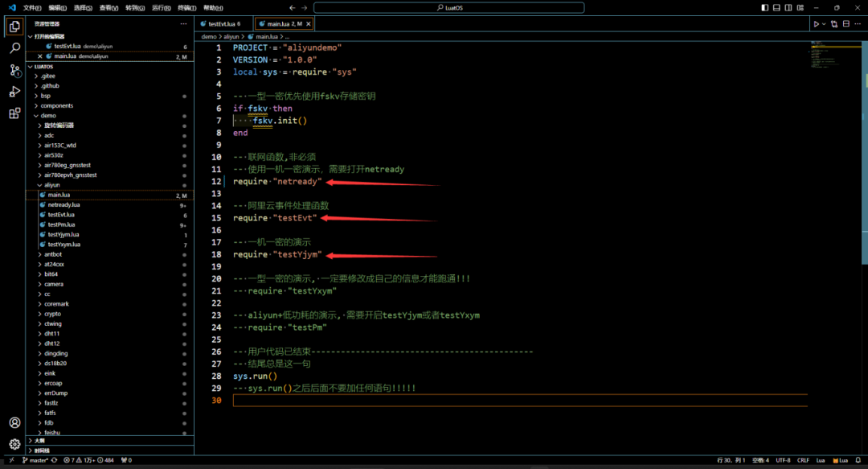Open the Run and Debug view
Image resolution: width=868 pixels, height=469 pixels.
click(14, 91)
